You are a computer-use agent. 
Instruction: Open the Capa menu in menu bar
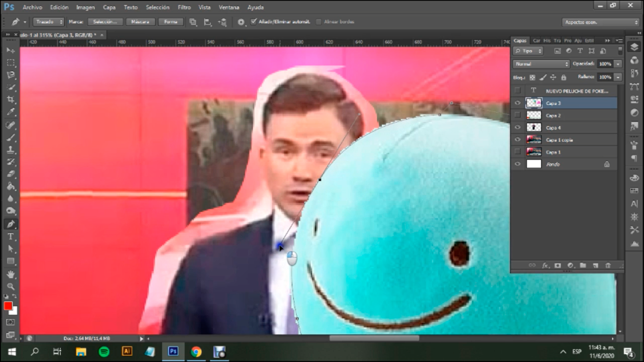(109, 8)
